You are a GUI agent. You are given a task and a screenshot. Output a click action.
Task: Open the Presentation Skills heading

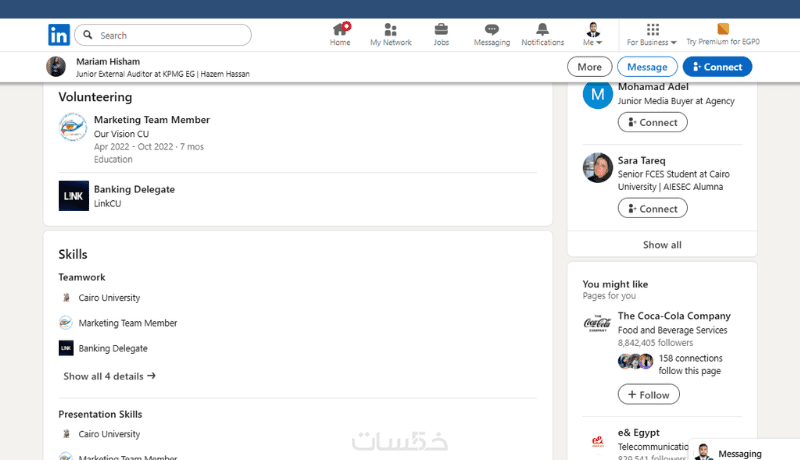pos(100,414)
